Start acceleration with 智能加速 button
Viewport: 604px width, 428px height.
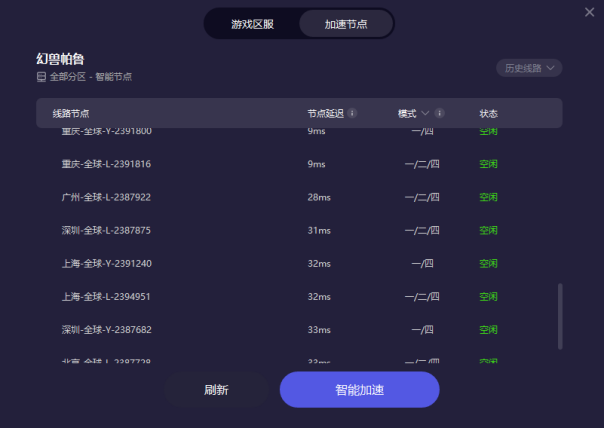[359, 390]
